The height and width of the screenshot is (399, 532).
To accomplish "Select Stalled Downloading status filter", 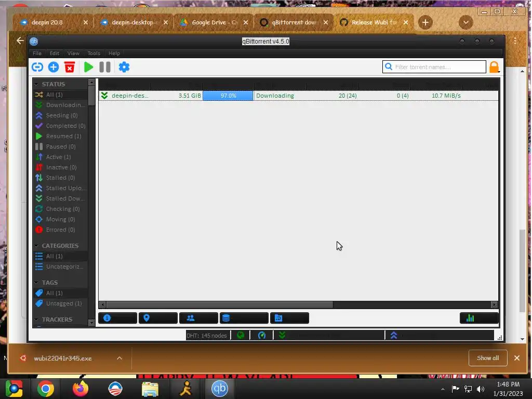I will pyautogui.click(x=60, y=198).
